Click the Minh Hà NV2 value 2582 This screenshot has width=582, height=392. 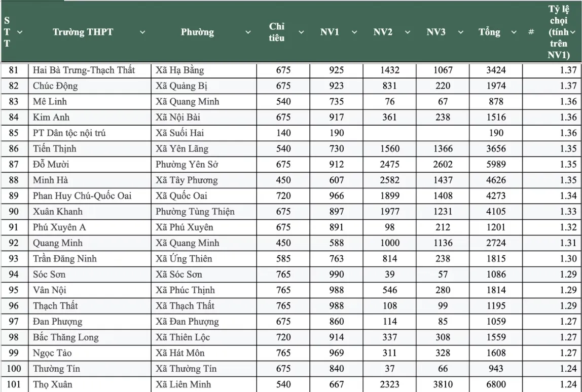coord(389,180)
